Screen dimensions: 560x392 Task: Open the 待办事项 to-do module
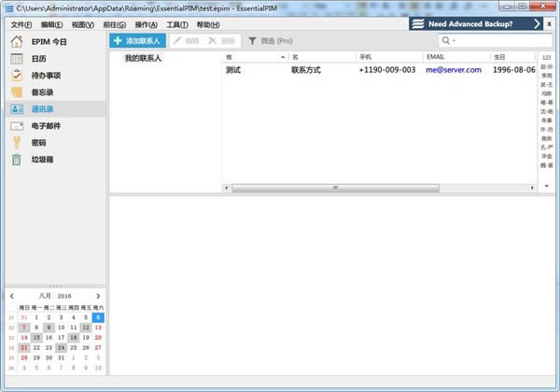point(45,76)
